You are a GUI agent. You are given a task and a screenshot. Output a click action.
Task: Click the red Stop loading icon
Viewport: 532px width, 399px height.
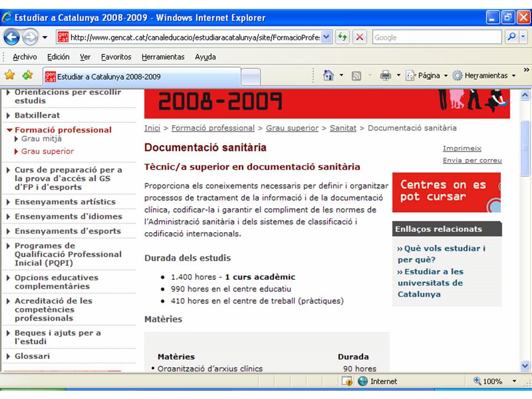click(359, 37)
